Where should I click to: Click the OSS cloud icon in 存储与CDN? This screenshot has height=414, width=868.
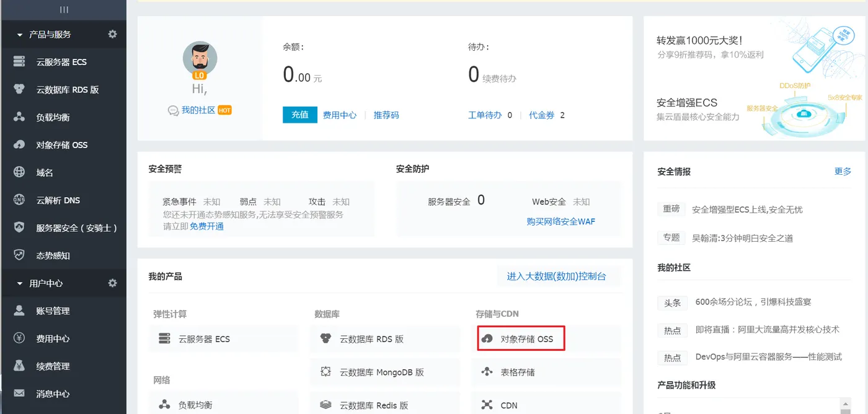[x=487, y=339]
